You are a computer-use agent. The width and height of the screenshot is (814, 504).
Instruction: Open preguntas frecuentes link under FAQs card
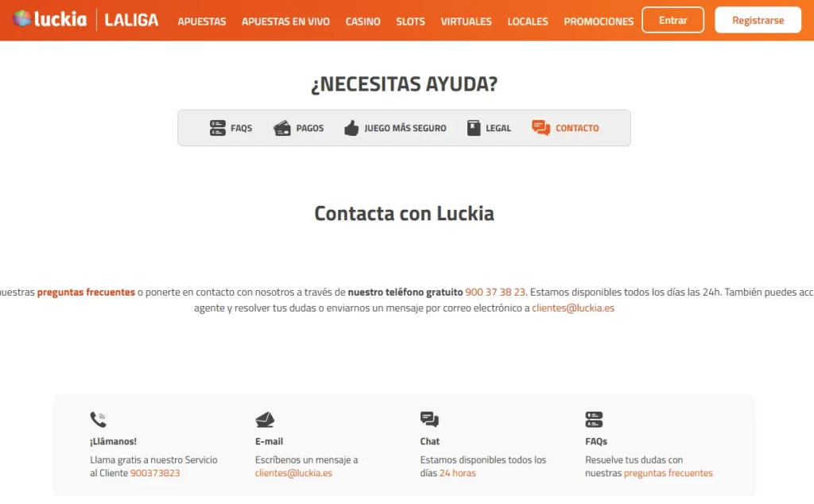tap(668, 473)
